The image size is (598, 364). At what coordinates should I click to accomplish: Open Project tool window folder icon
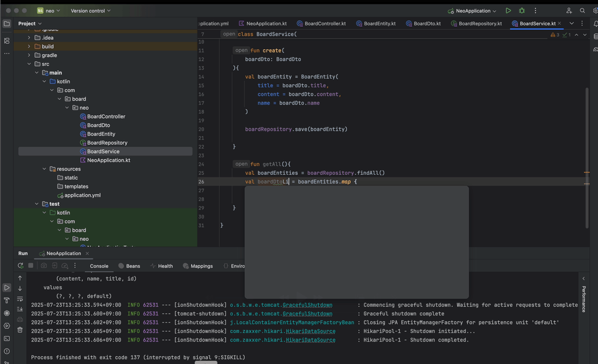pyautogui.click(x=6, y=24)
